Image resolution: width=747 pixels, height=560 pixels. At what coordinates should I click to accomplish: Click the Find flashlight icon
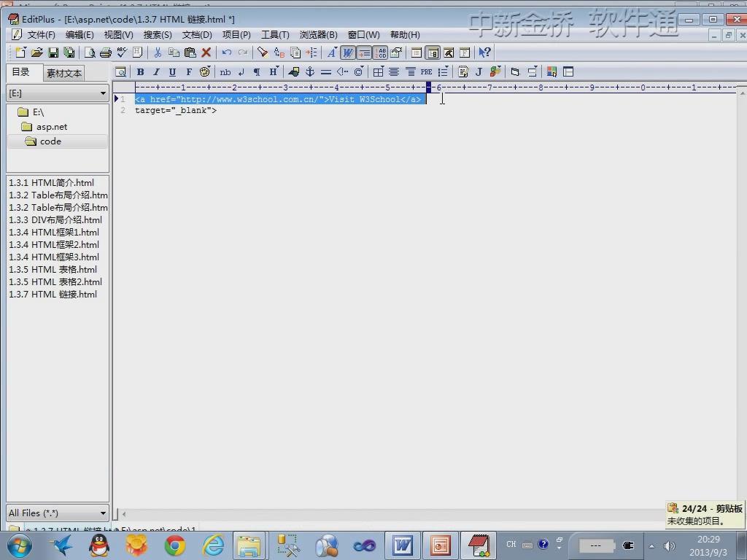click(263, 52)
